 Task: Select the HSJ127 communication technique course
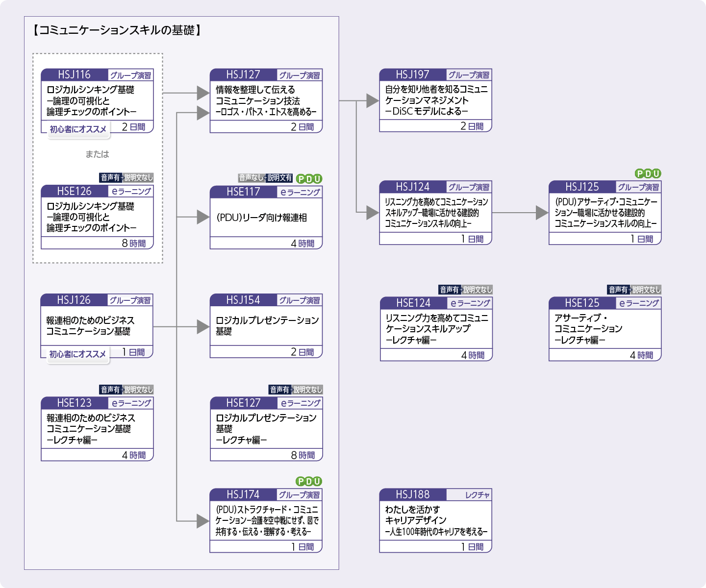[266, 101]
